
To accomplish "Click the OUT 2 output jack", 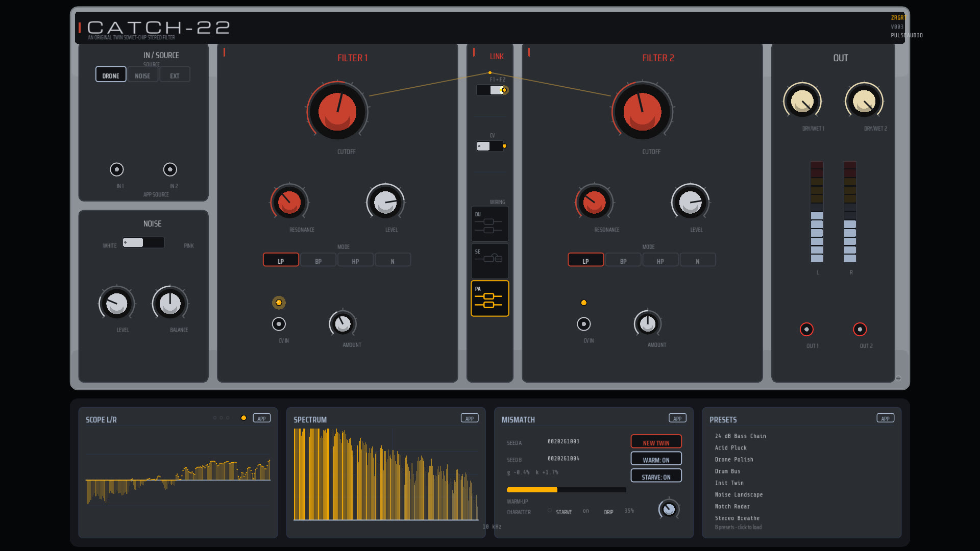I will (x=860, y=330).
